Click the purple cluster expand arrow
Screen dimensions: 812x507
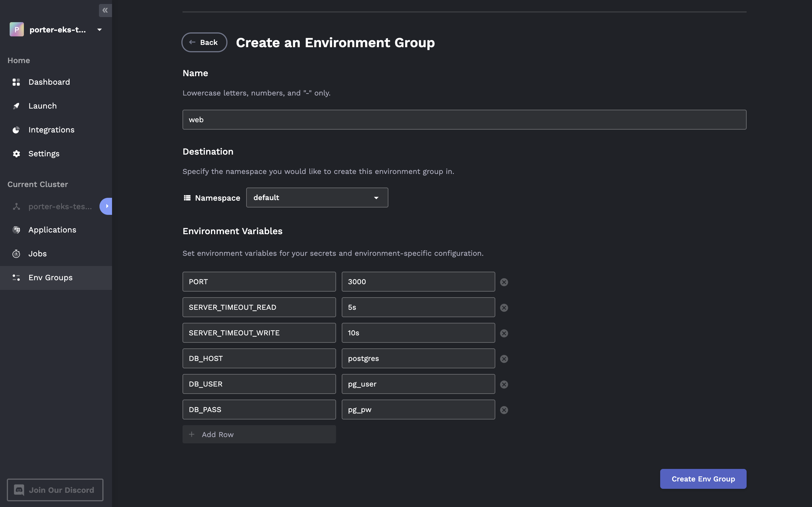point(106,206)
